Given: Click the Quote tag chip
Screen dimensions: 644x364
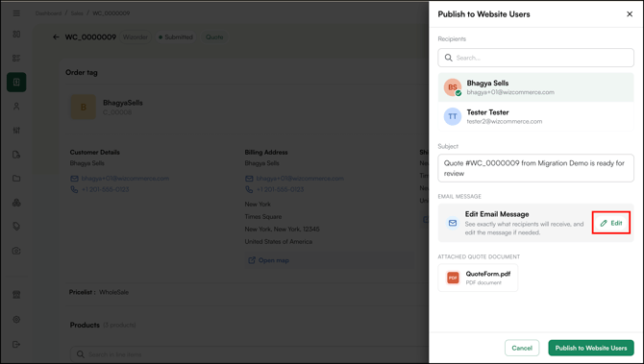Looking at the screenshot, I should click(x=214, y=36).
